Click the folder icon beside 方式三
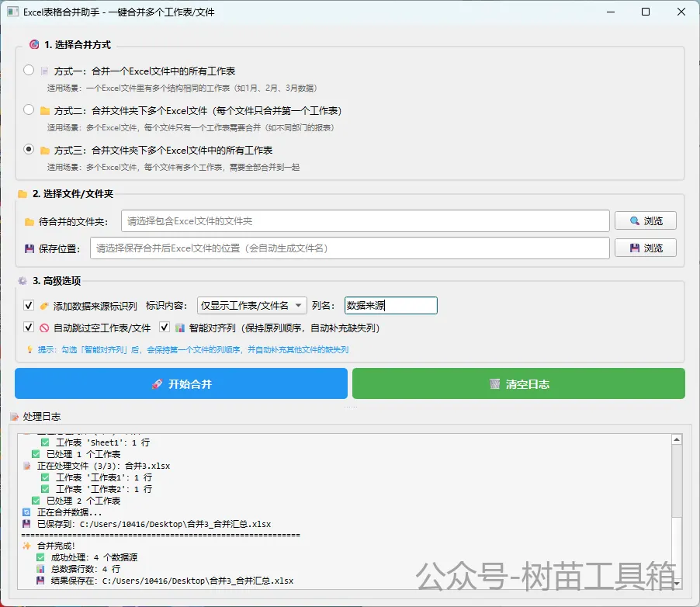The height and width of the screenshot is (607, 700). pyautogui.click(x=45, y=151)
